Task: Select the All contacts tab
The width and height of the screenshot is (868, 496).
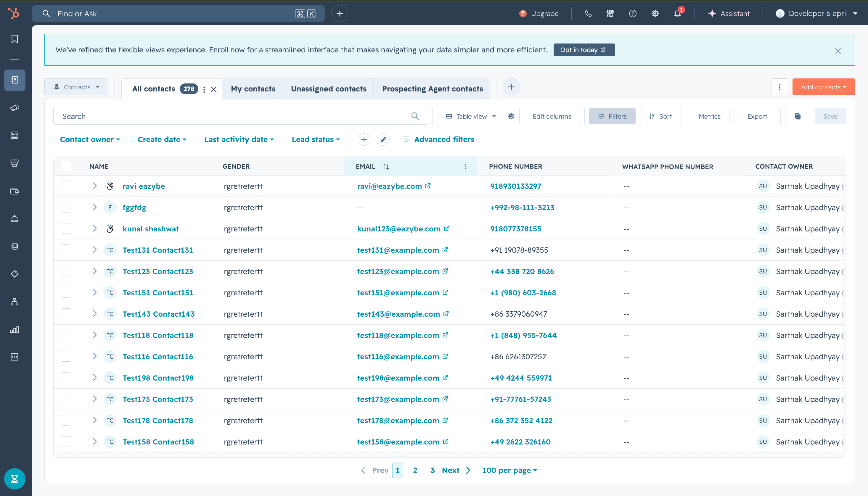Action: (154, 89)
